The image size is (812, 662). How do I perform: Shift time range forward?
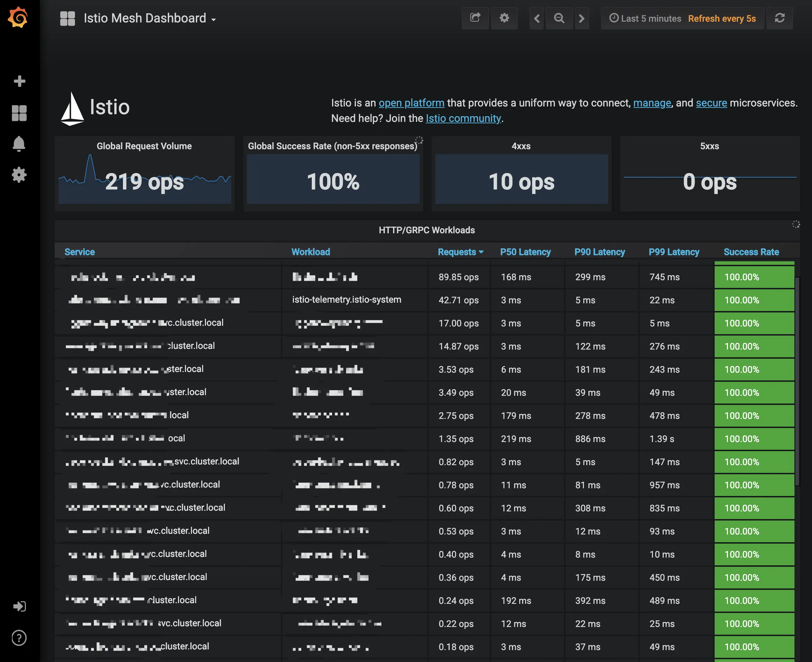click(x=582, y=18)
